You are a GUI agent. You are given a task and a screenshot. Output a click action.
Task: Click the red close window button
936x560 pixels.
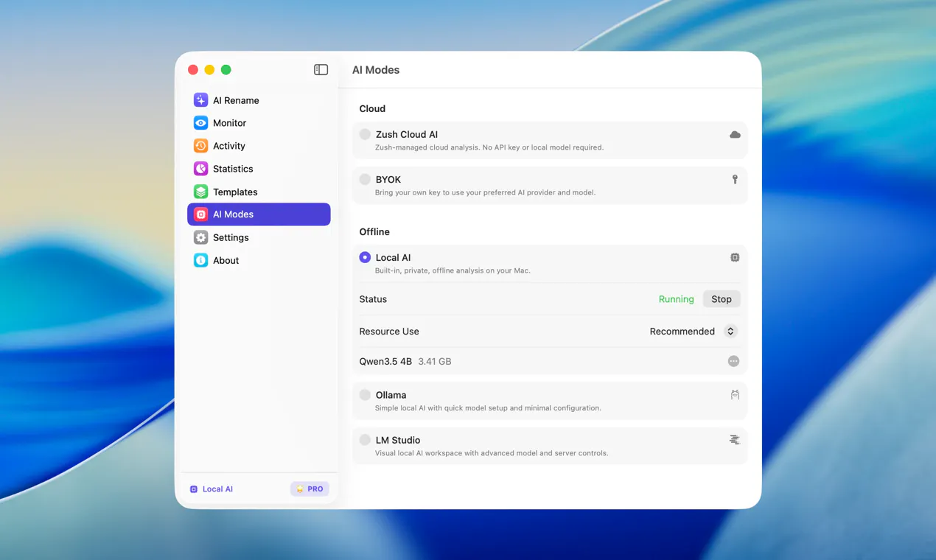point(193,70)
